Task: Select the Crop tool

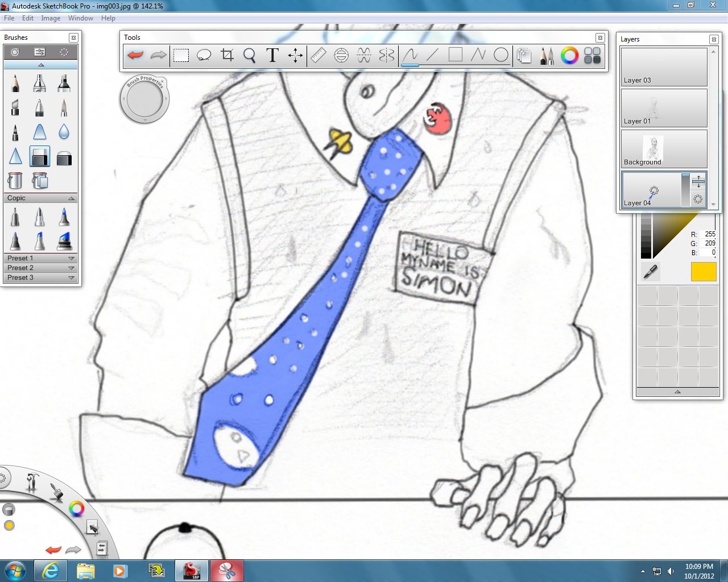Action: (227, 55)
